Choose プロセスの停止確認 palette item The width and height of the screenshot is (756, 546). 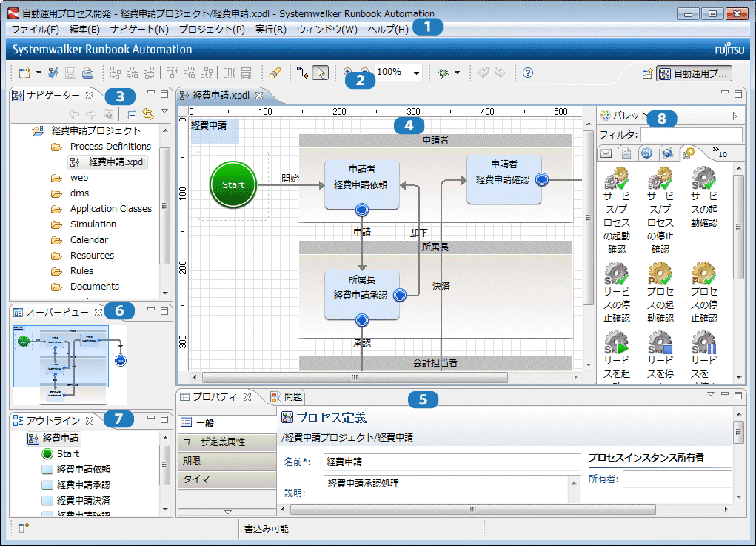[x=704, y=293]
